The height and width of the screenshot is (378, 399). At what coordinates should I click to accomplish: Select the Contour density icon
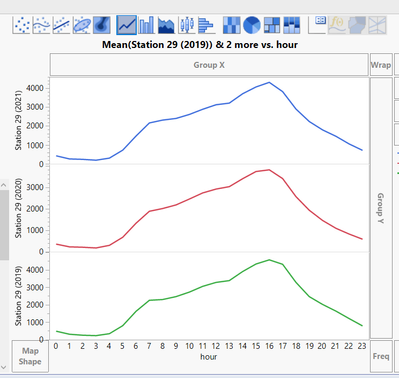pyautogui.click(x=102, y=25)
